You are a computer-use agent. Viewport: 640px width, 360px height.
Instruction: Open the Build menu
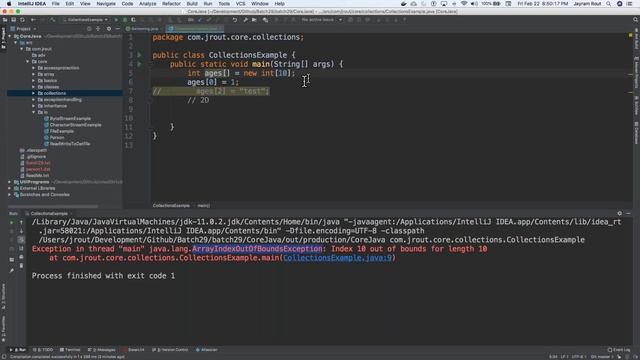coord(192,4)
